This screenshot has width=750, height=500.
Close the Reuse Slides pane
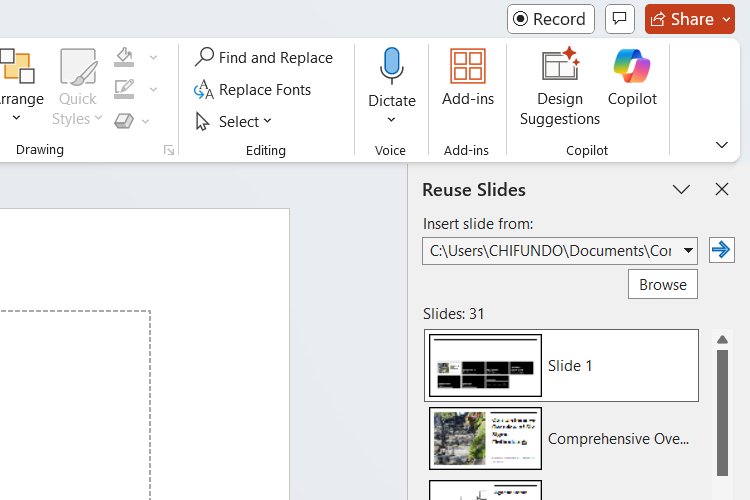[x=722, y=190]
